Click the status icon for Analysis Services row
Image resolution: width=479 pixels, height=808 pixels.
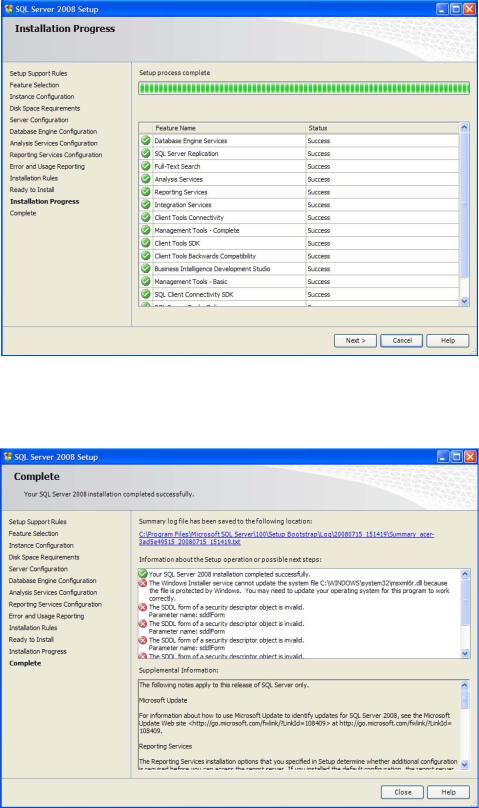pos(146,179)
